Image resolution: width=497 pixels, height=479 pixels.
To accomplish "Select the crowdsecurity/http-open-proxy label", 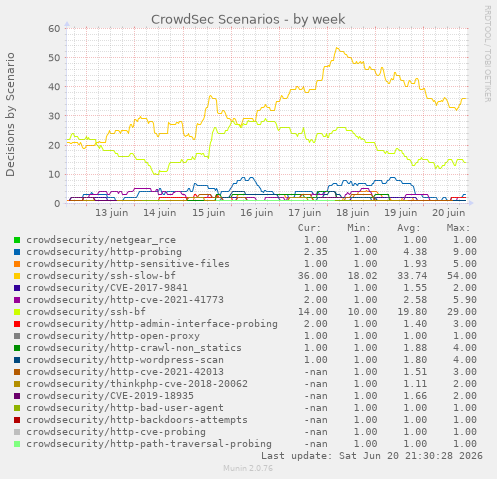I will tap(113, 336).
